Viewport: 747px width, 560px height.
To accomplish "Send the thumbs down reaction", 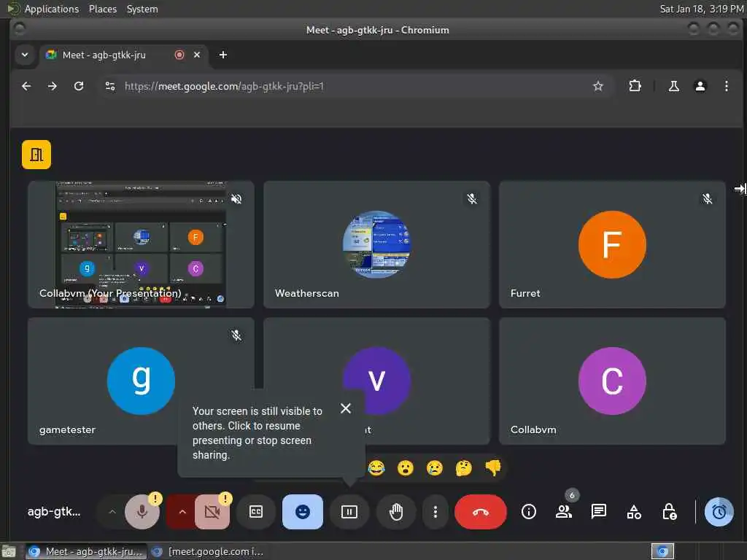I will coord(493,468).
